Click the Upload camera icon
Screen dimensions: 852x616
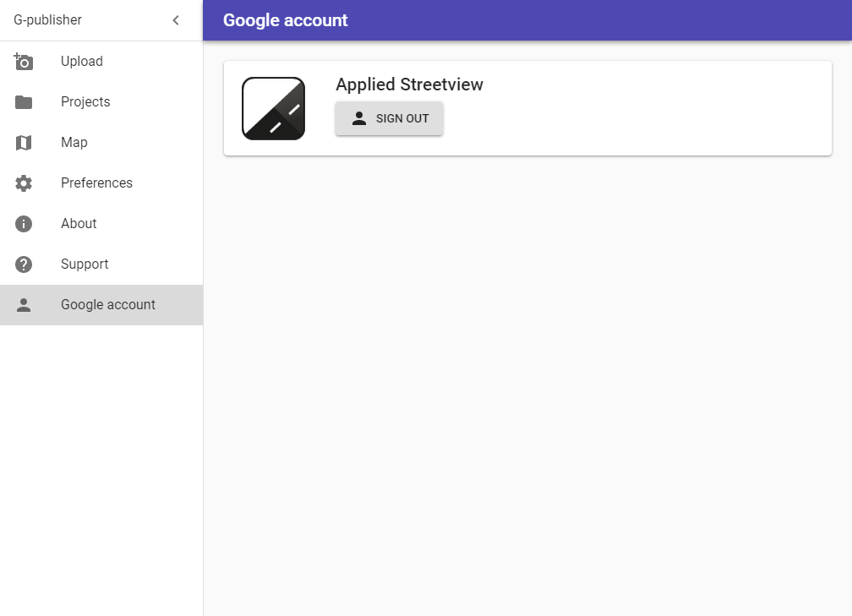point(24,62)
